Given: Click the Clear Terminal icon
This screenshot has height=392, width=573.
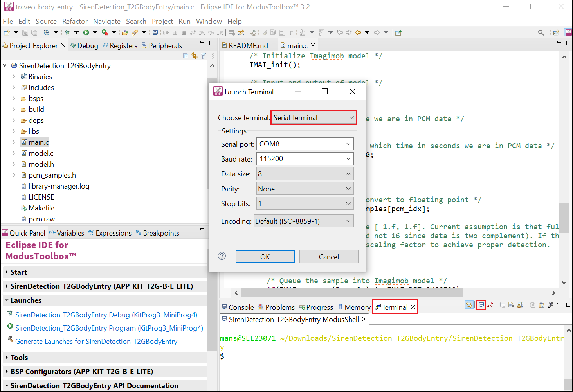Looking at the screenshot, I should click(511, 305).
